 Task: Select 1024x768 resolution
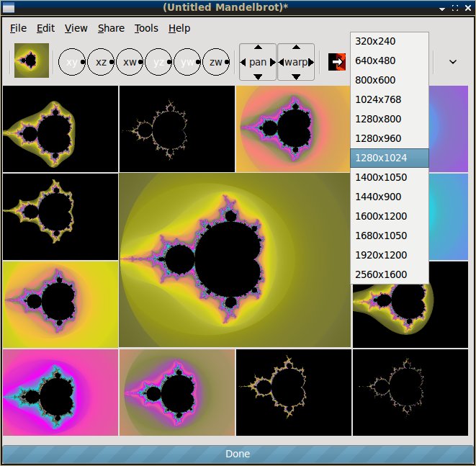click(390, 99)
